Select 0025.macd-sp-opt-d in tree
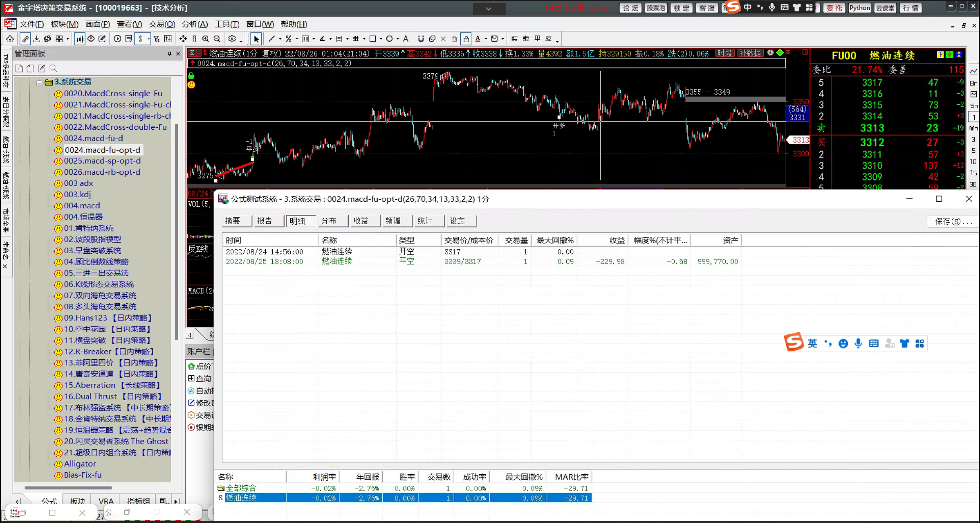This screenshot has height=523, width=980. point(102,161)
